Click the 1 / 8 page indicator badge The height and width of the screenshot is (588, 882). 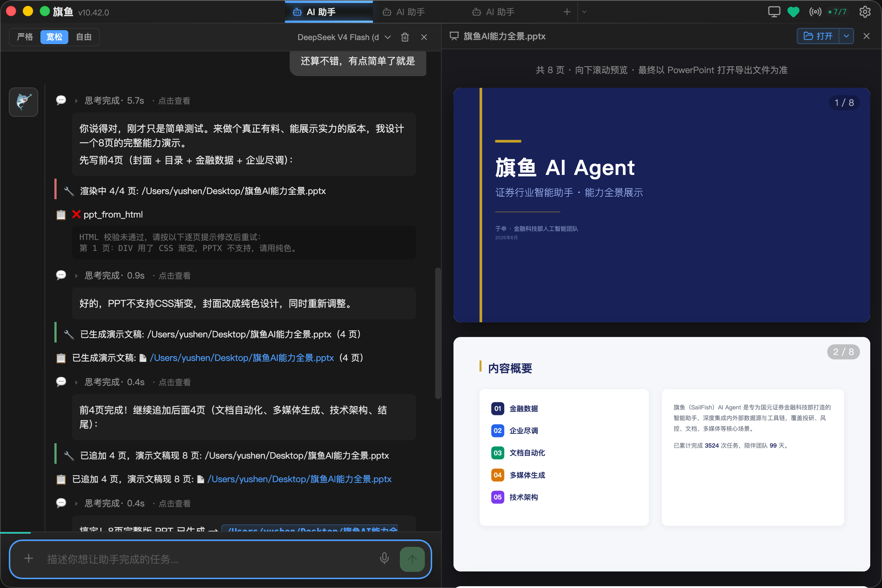[844, 103]
